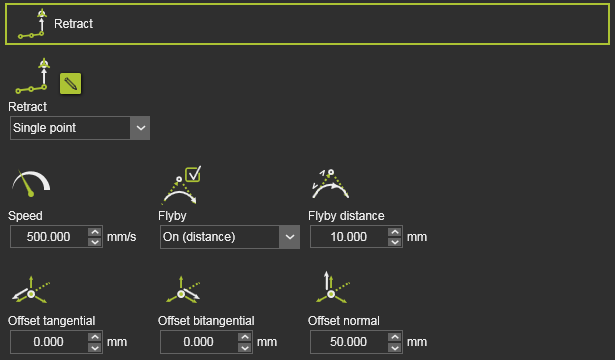Increase Offset tangential with up arrow
The image size is (615, 360).
pos(95,337)
